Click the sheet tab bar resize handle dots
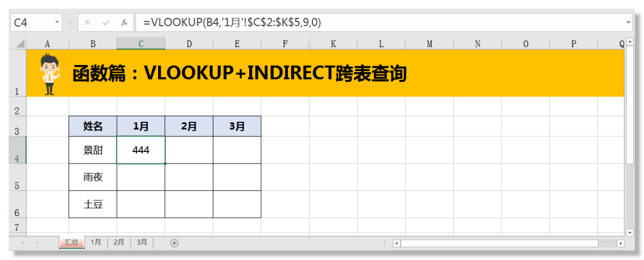This screenshot has height=260, width=644. click(x=385, y=243)
